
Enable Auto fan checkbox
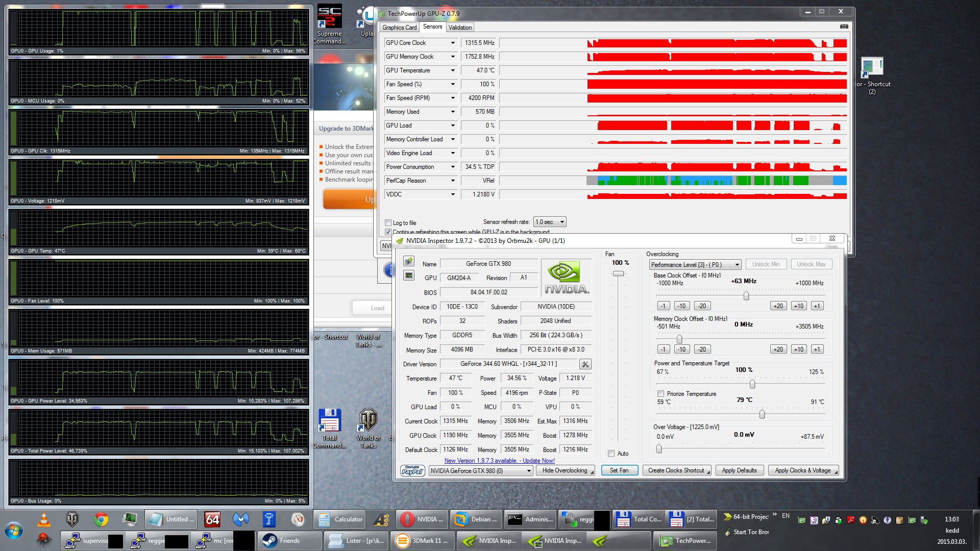click(x=611, y=453)
